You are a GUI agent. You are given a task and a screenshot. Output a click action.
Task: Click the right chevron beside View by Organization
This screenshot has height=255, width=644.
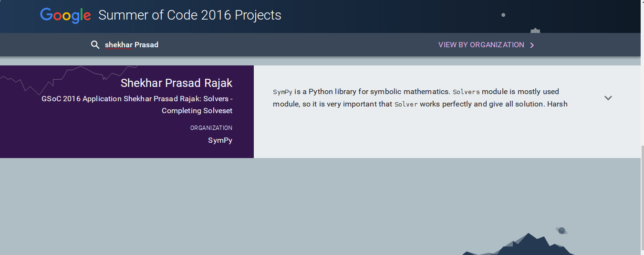pyautogui.click(x=532, y=45)
